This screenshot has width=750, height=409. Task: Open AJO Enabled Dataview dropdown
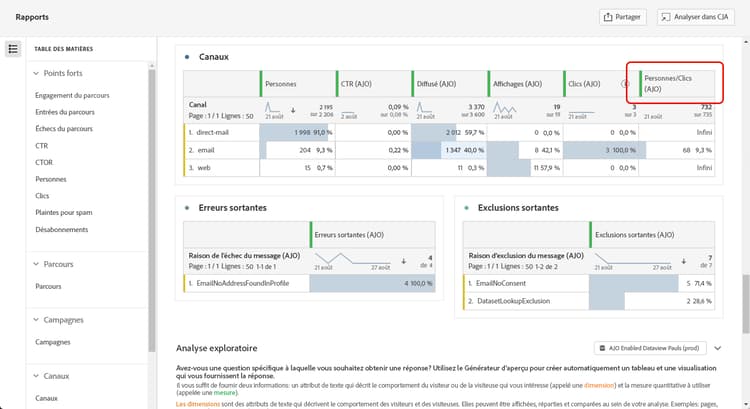(x=652, y=348)
